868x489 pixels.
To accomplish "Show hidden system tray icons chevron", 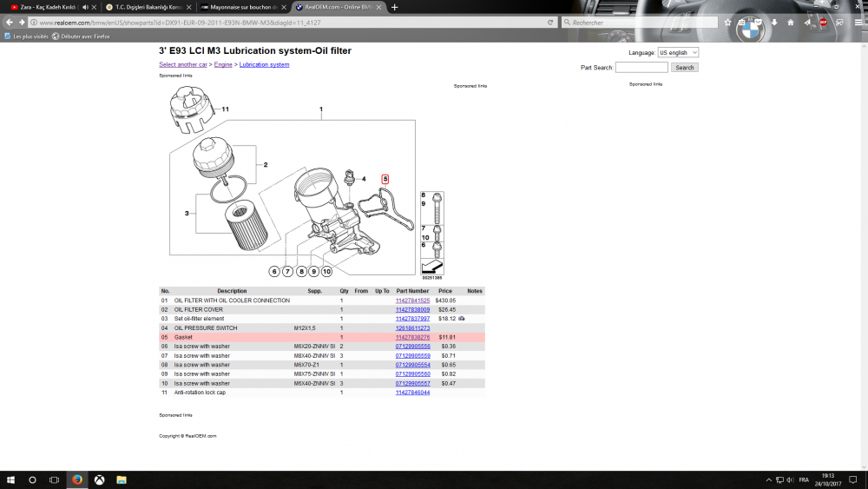I will pos(768,479).
